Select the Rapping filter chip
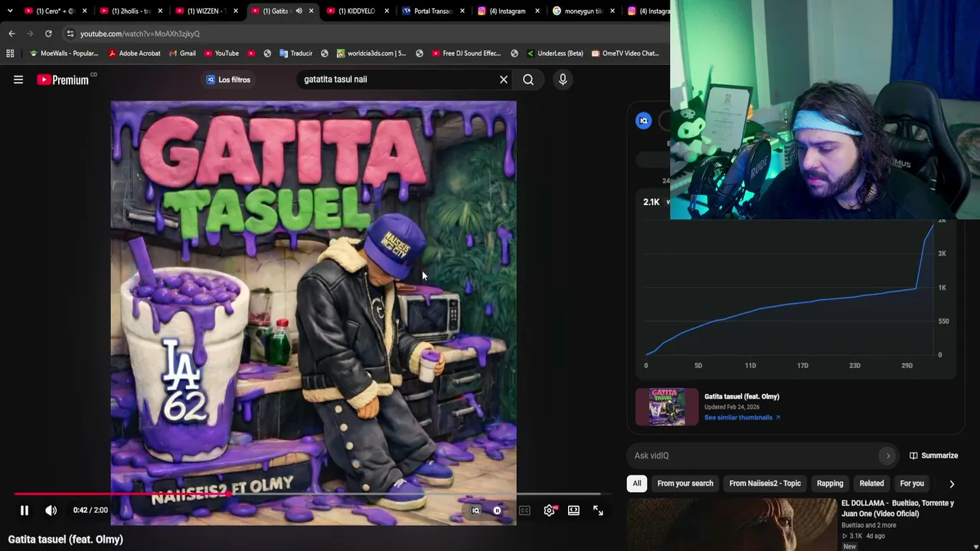Screen dimensions: 980x551 pos(830,484)
